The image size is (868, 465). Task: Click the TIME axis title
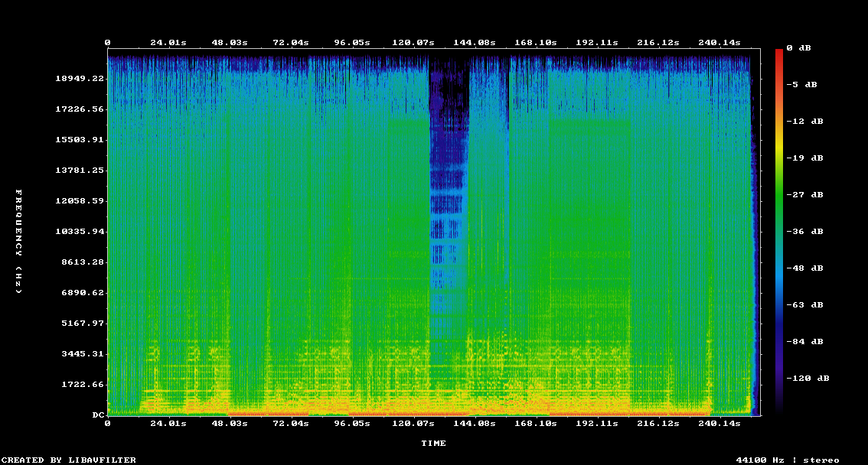(x=433, y=444)
